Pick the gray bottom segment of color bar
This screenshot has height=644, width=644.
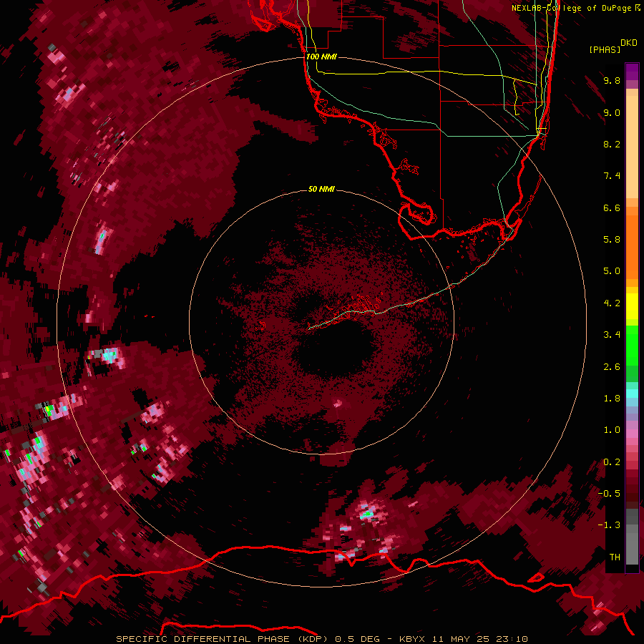pos(632,546)
